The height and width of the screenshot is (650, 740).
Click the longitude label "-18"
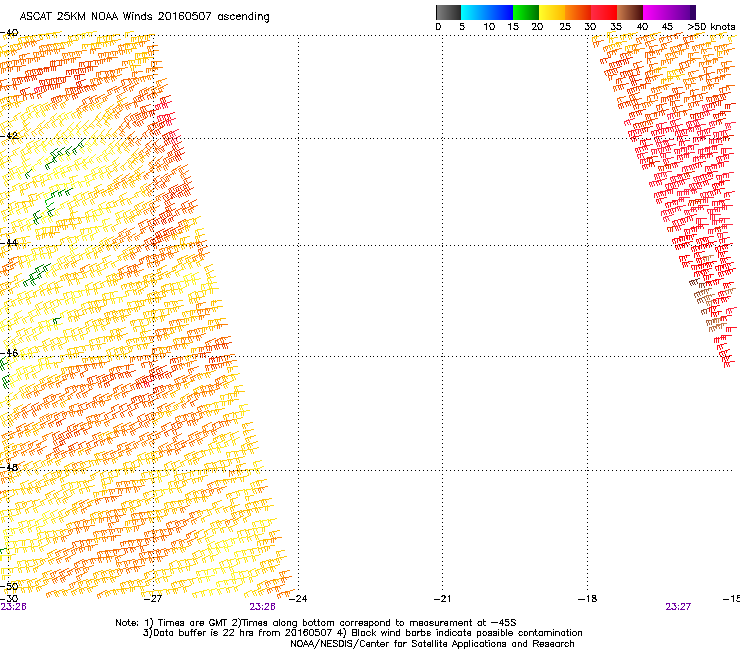click(588, 599)
